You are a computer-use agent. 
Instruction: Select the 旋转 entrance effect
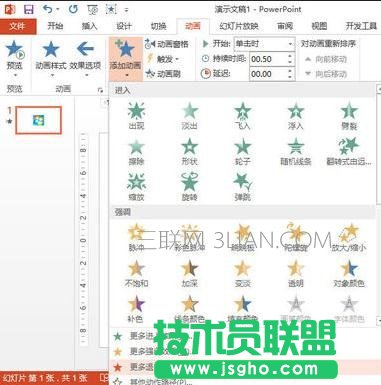coord(190,187)
